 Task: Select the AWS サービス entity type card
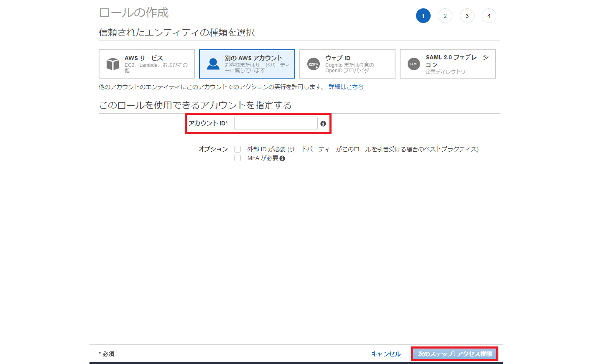[147, 64]
